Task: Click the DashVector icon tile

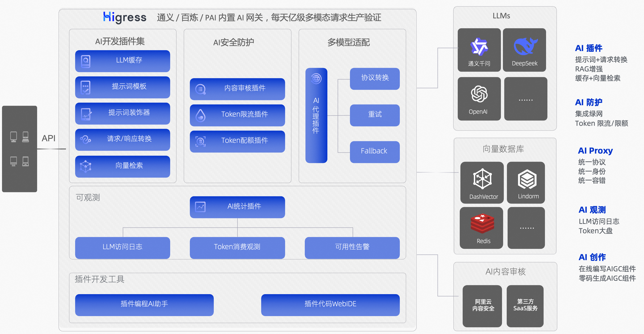Action: point(482,182)
